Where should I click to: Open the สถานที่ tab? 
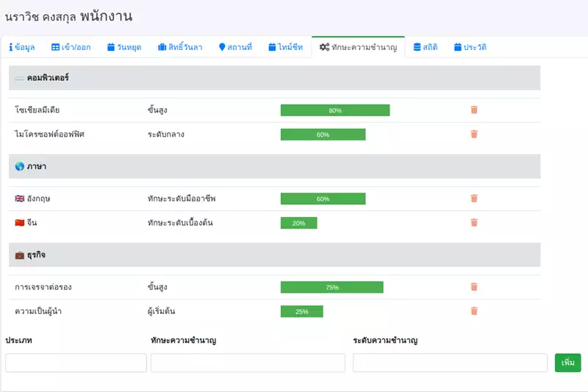click(235, 47)
